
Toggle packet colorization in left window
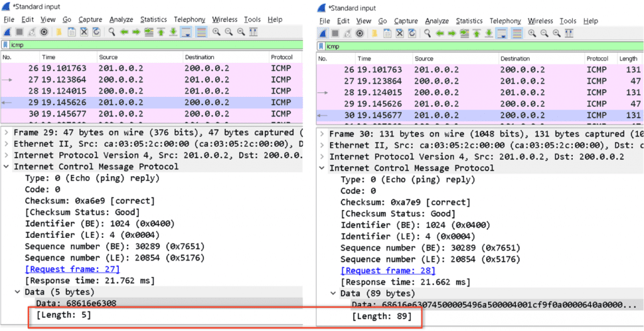(201, 31)
